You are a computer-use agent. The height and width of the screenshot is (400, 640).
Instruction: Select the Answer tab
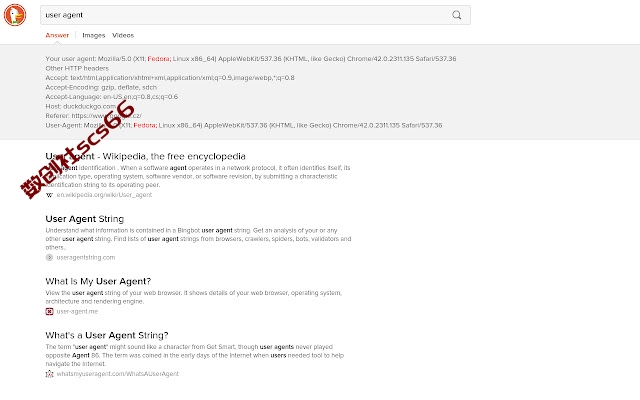[x=57, y=35]
